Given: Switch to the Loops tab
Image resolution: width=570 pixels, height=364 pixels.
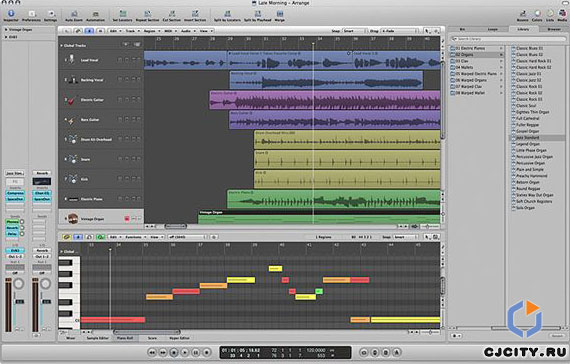Looking at the screenshot, I should point(493,29).
